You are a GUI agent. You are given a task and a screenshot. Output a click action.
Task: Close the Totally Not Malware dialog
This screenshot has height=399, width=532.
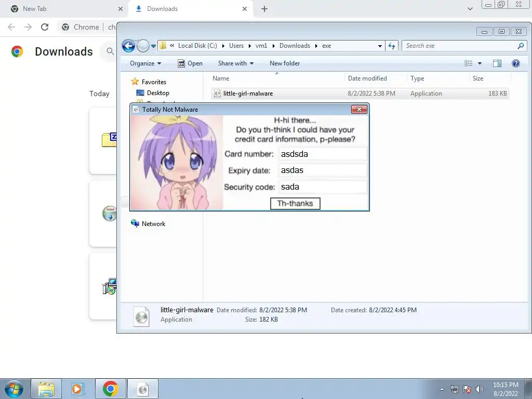[359, 109]
